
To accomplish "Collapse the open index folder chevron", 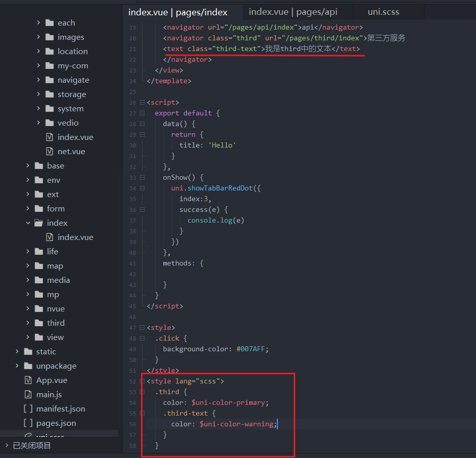I will [28, 223].
